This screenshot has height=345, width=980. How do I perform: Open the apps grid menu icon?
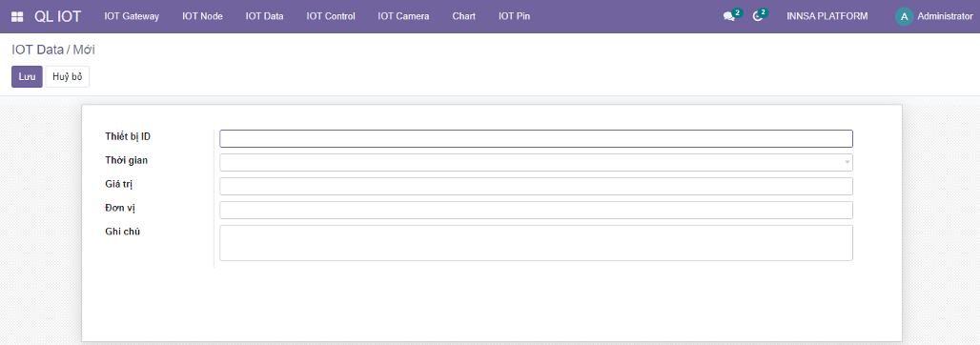[x=17, y=17]
